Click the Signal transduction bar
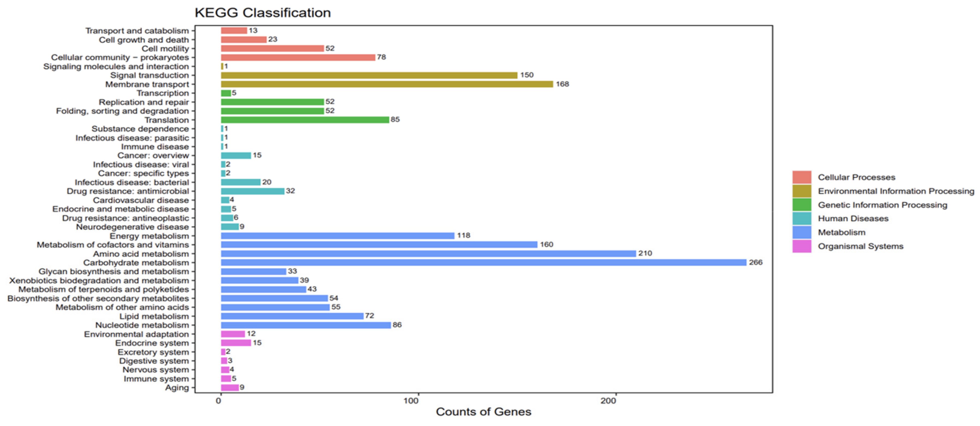This screenshot has height=426, width=980. [369, 75]
